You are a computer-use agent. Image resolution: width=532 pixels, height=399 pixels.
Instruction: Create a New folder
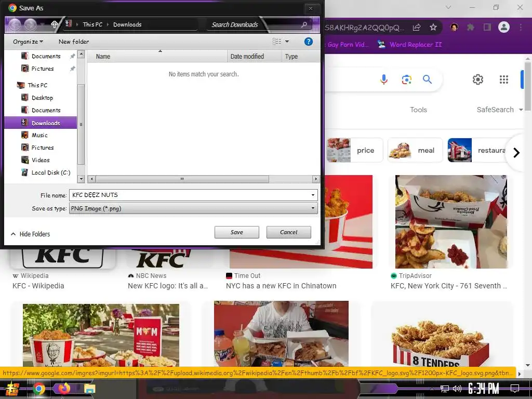point(74,42)
